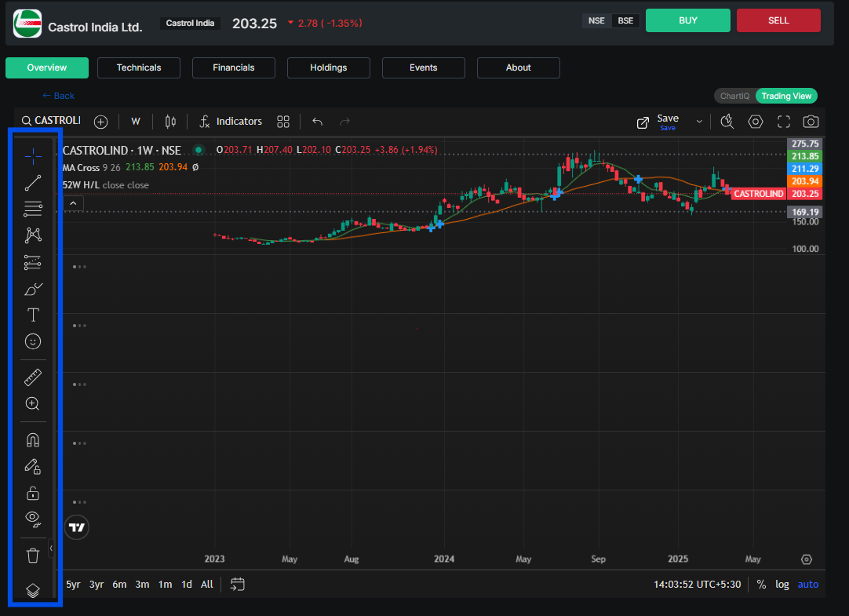Viewport: 849px width, 616px height.
Task: Switch chart to log scale
Action: [782, 584]
